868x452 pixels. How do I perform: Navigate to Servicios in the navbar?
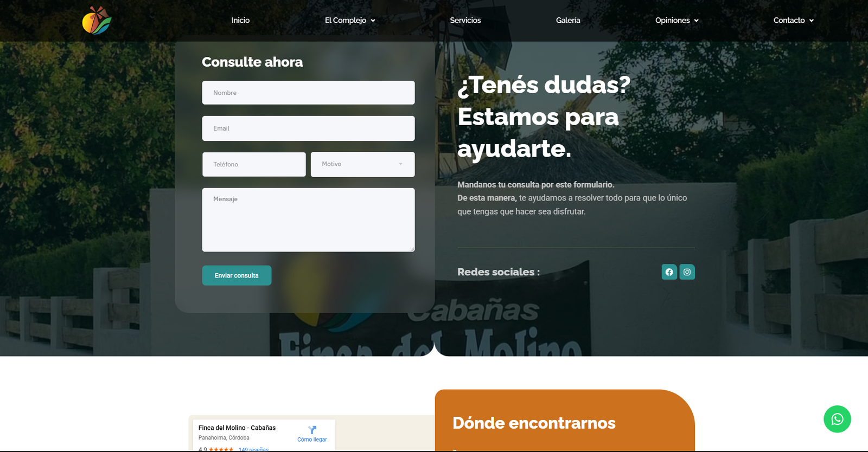465,21
